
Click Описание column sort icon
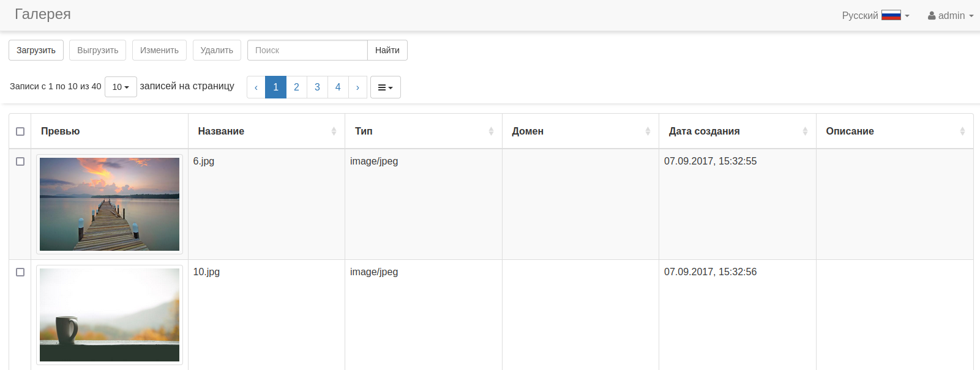[x=962, y=131]
